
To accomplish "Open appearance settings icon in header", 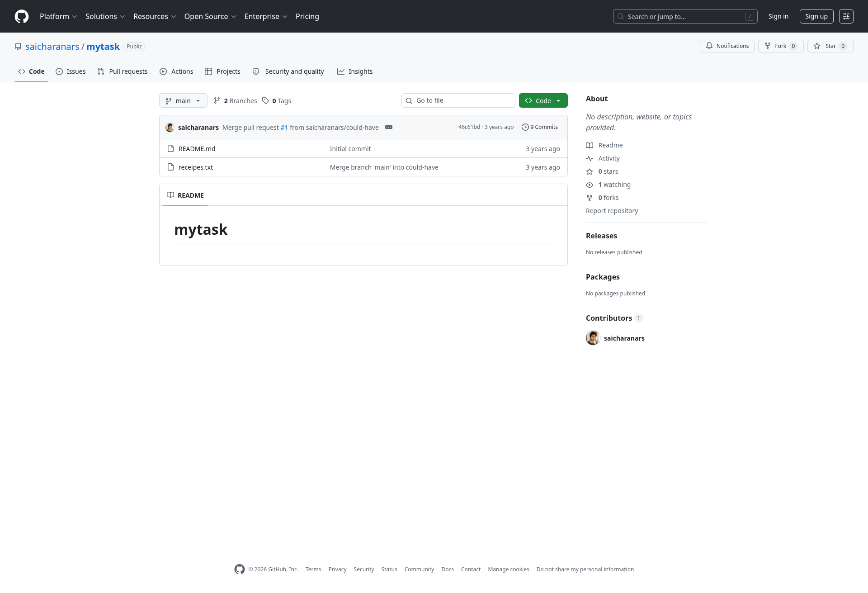I will (846, 16).
